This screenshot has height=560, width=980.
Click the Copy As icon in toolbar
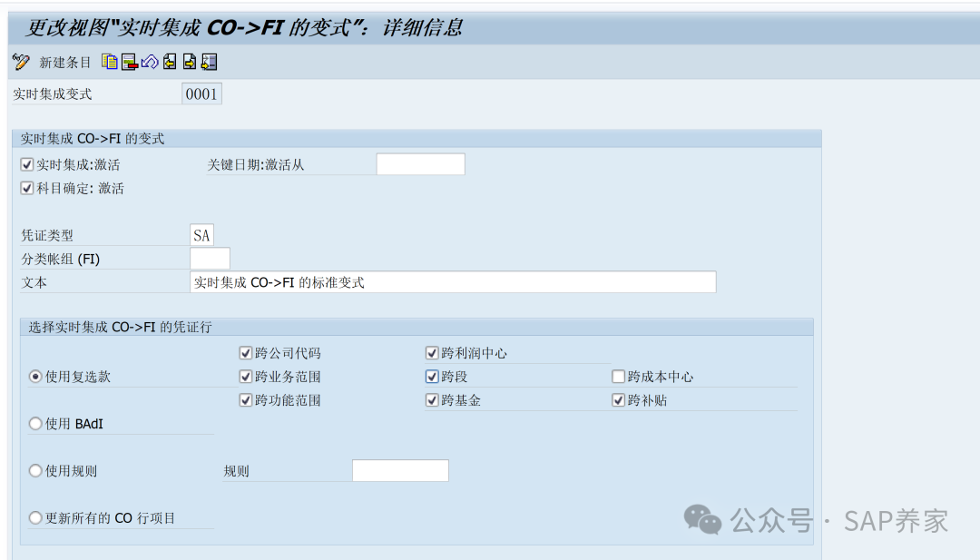pos(110,62)
